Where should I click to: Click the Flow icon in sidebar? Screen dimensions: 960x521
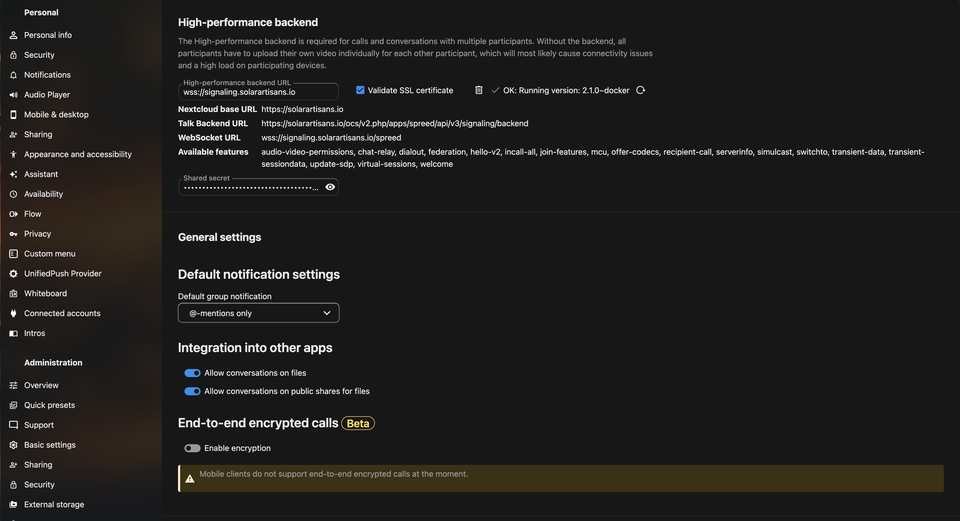point(13,214)
